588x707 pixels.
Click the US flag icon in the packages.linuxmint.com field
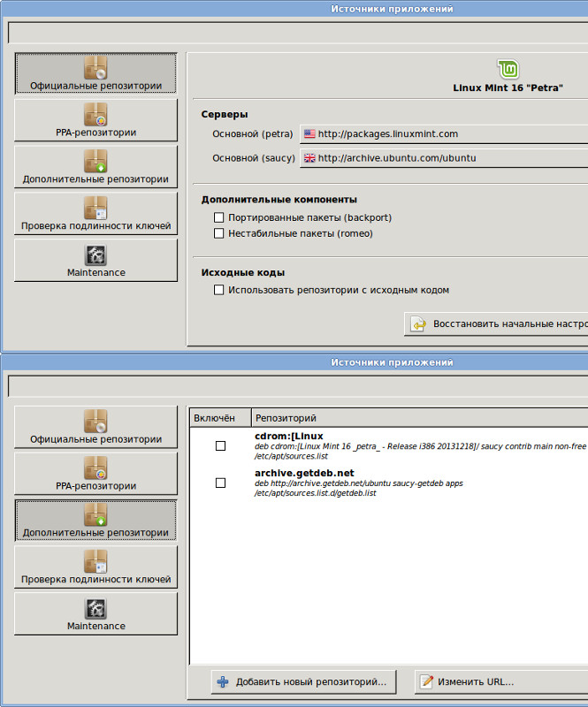(x=309, y=134)
